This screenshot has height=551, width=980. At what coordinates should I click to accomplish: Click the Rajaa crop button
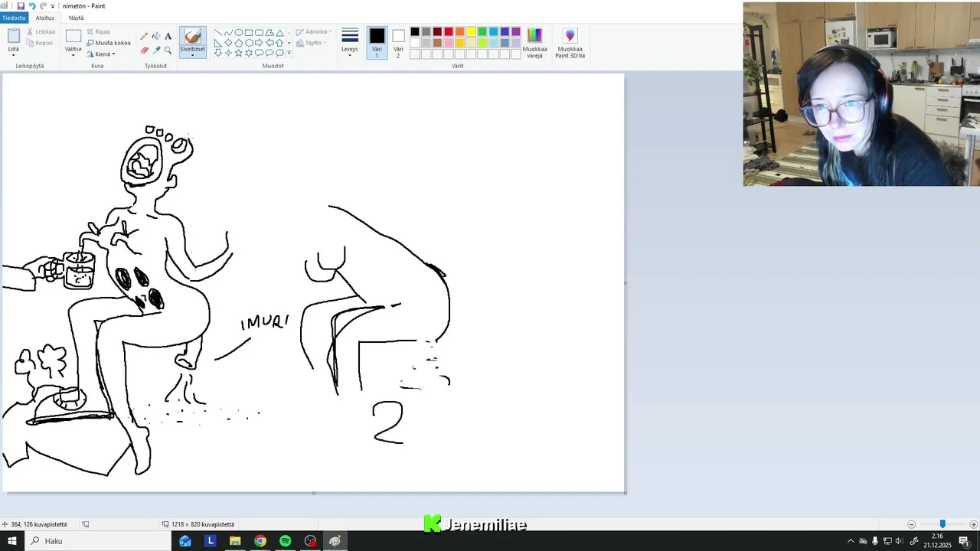click(99, 31)
